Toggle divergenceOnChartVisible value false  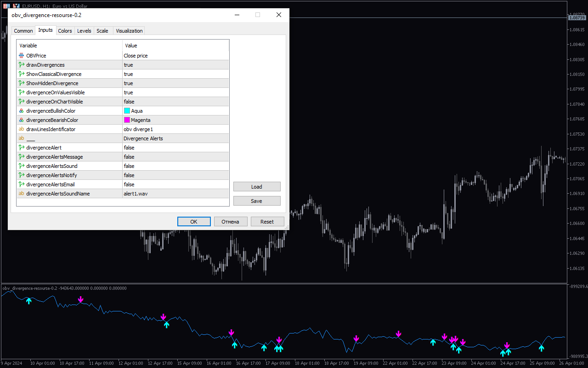(x=175, y=102)
